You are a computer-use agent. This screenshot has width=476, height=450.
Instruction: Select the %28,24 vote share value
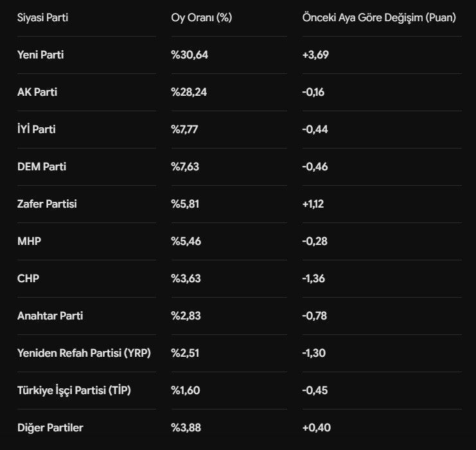[x=189, y=92]
